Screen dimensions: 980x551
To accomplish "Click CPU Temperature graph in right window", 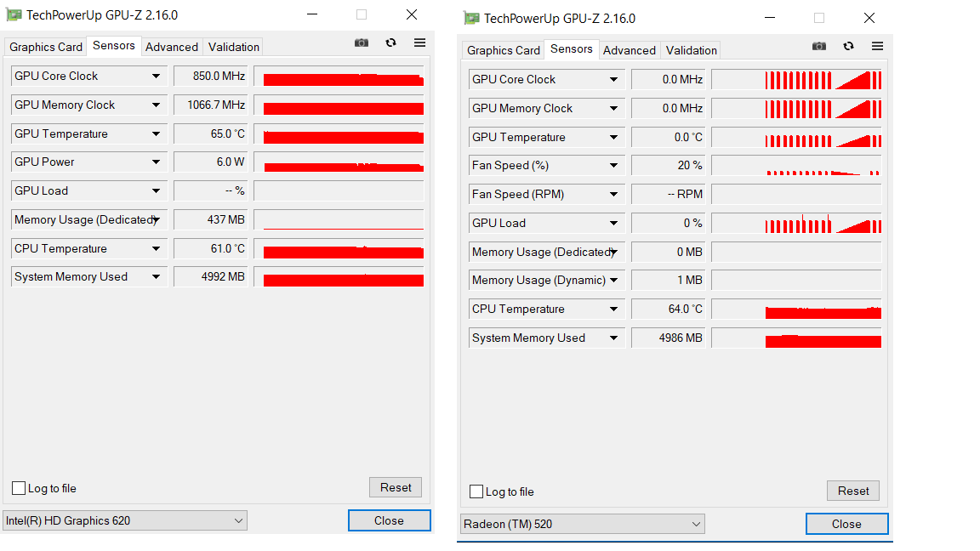I will tap(797, 310).
